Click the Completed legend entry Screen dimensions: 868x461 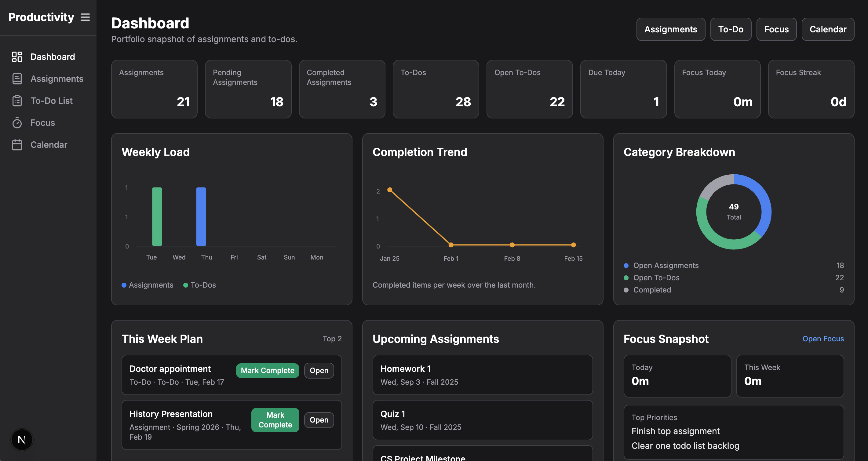pyautogui.click(x=734, y=290)
